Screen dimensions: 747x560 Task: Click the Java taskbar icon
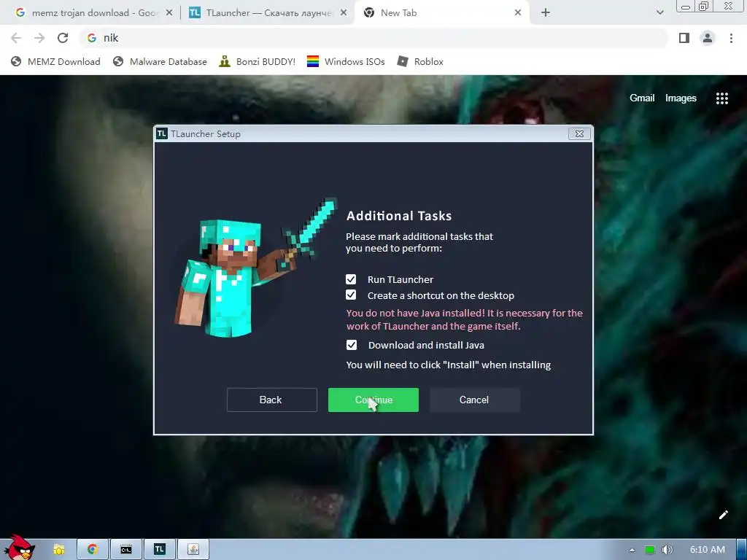(193, 550)
